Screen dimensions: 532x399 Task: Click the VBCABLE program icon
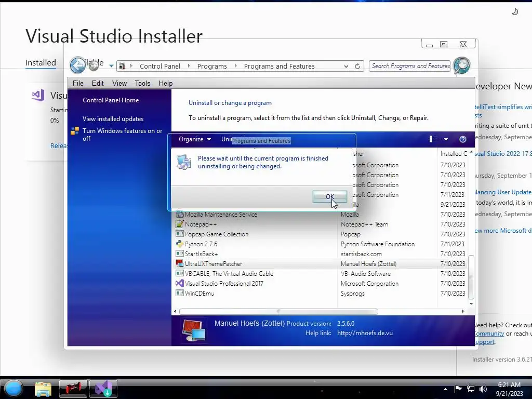click(x=179, y=273)
